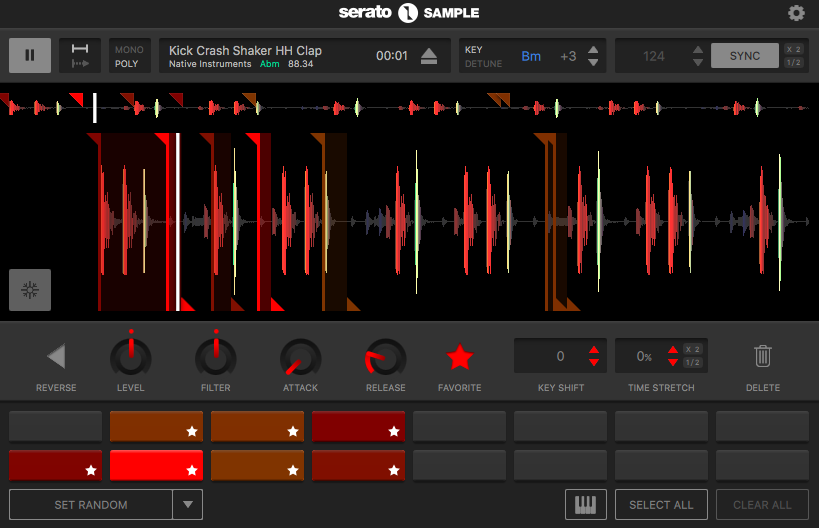
Task: Decrease KEY SHIFT with red down arrow
Action: pyautogui.click(x=594, y=362)
